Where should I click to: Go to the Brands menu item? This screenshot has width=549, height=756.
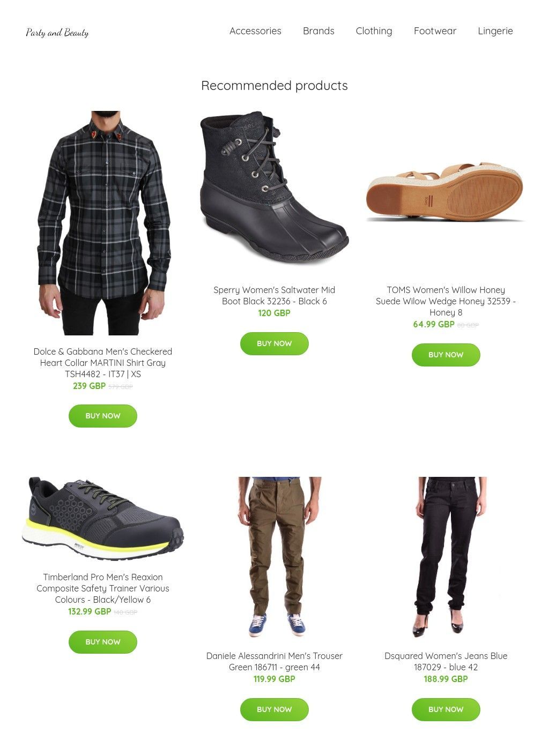[x=318, y=31]
